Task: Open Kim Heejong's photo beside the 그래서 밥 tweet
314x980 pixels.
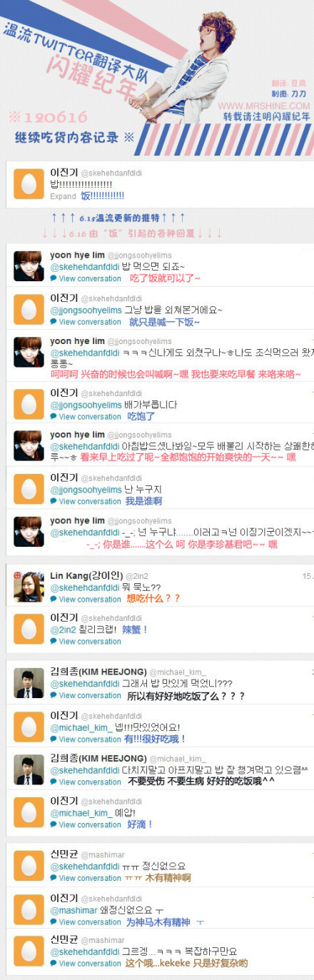Action: click(29, 683)
